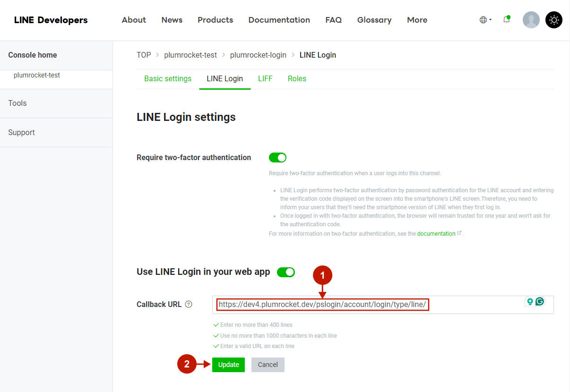Open Tools in the sidebar

pos(17,103)
